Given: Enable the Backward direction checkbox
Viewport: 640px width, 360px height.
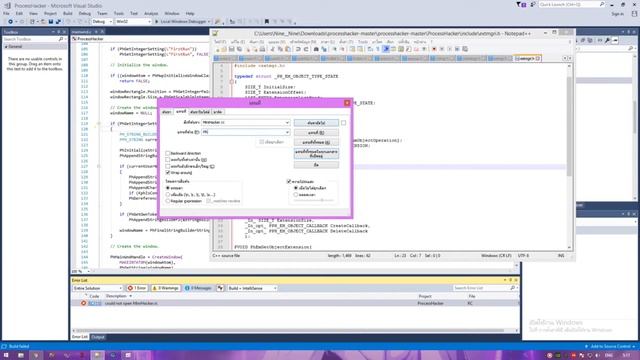Looking at the screenshot, I should [168, 153].
